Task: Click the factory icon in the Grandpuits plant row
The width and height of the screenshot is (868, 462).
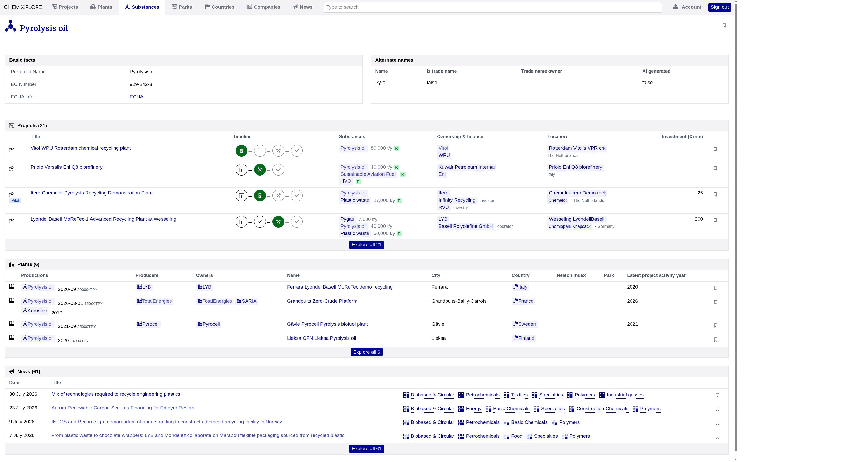Action: (x=12, y=301)
